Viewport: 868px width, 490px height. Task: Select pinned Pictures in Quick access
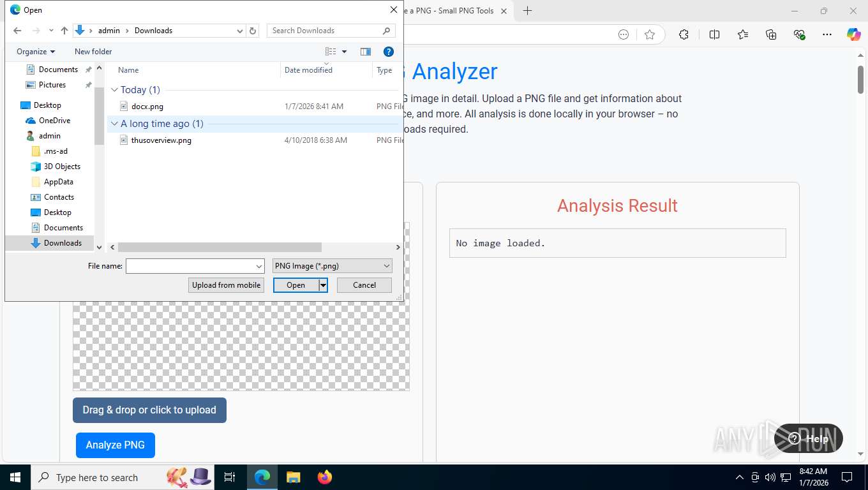52,85
